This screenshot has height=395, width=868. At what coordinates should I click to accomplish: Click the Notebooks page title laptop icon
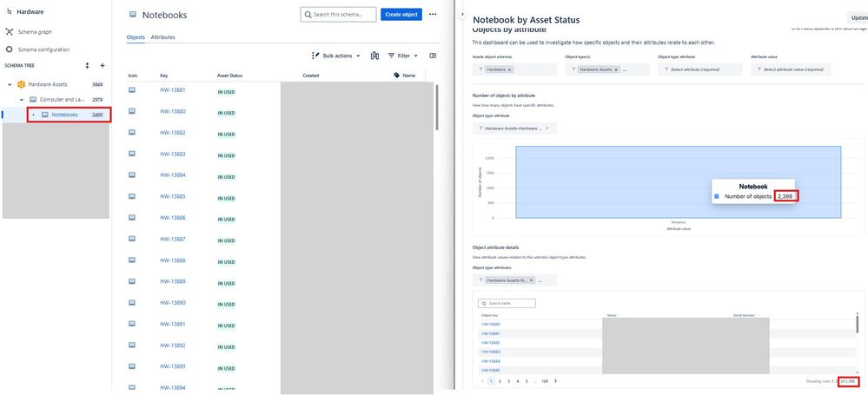click(132, 15)
